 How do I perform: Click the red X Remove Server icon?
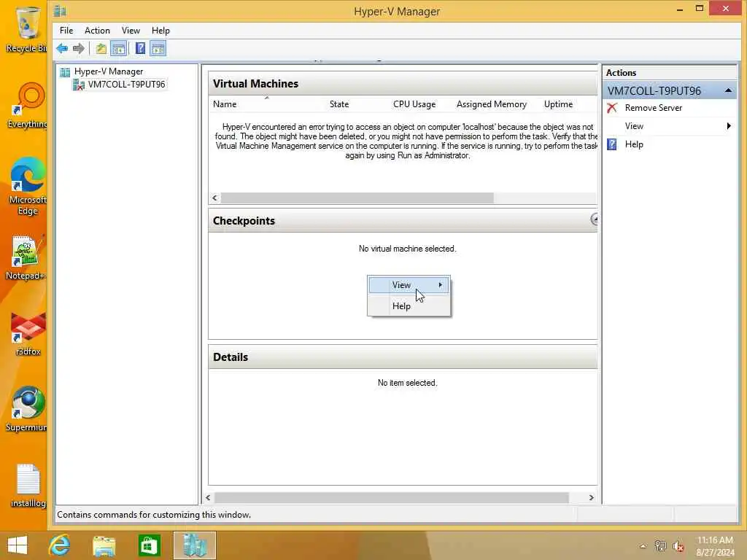click(x=612, y=108)
